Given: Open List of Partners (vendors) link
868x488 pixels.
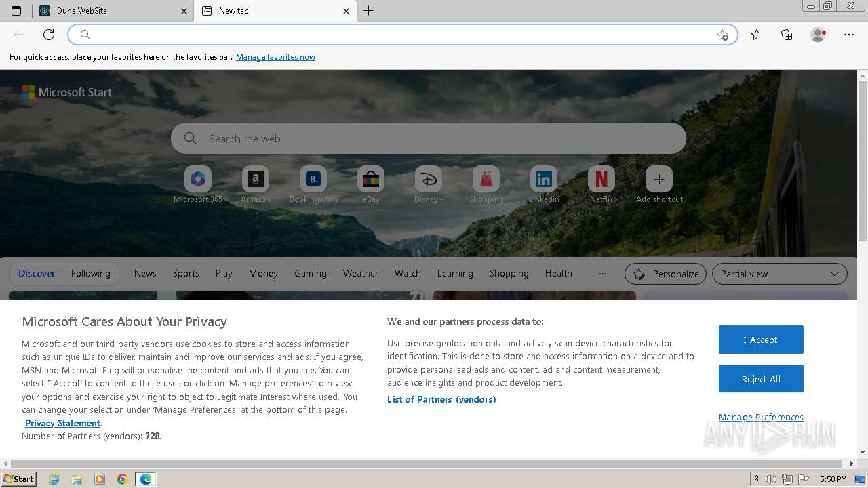Looking at the screenshot, I should point(441,399).
